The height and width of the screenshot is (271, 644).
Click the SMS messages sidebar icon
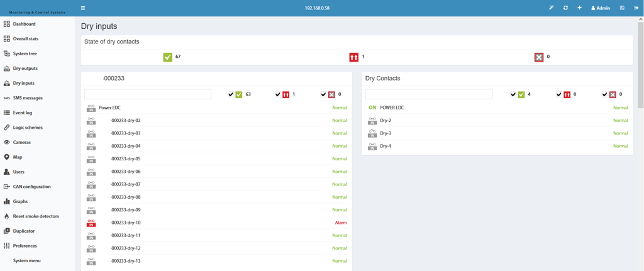click(6, 98)
